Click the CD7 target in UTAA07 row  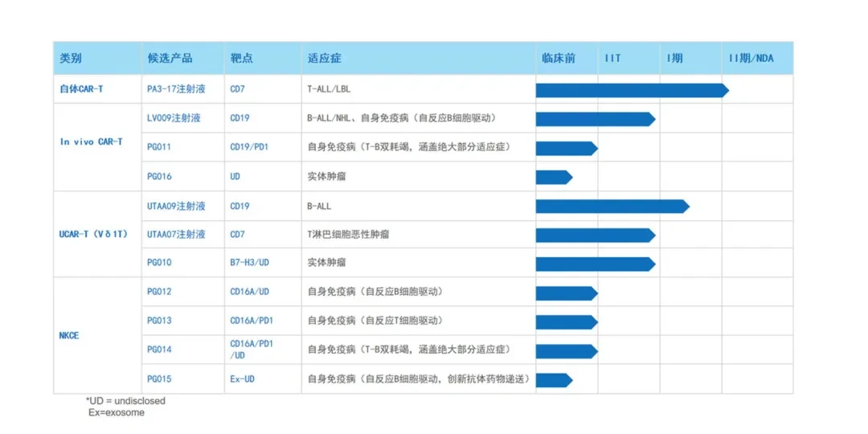237,234
